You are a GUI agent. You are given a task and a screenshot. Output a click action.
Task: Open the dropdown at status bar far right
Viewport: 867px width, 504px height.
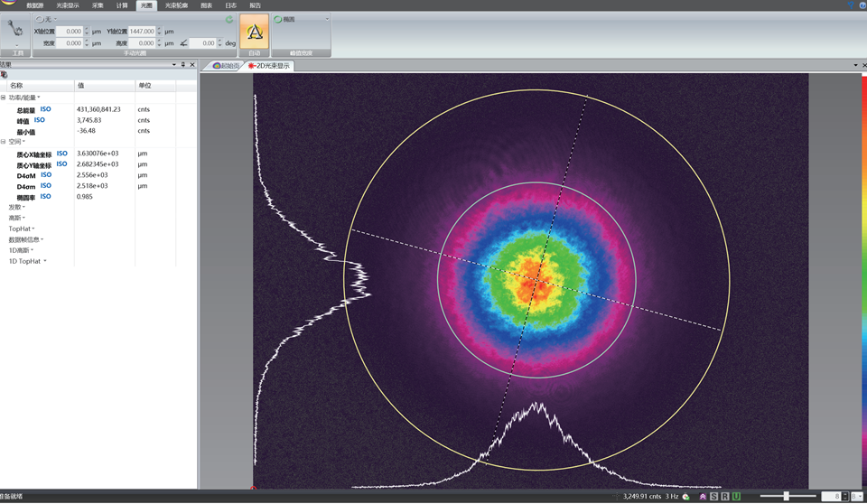[x=856, y=497]
